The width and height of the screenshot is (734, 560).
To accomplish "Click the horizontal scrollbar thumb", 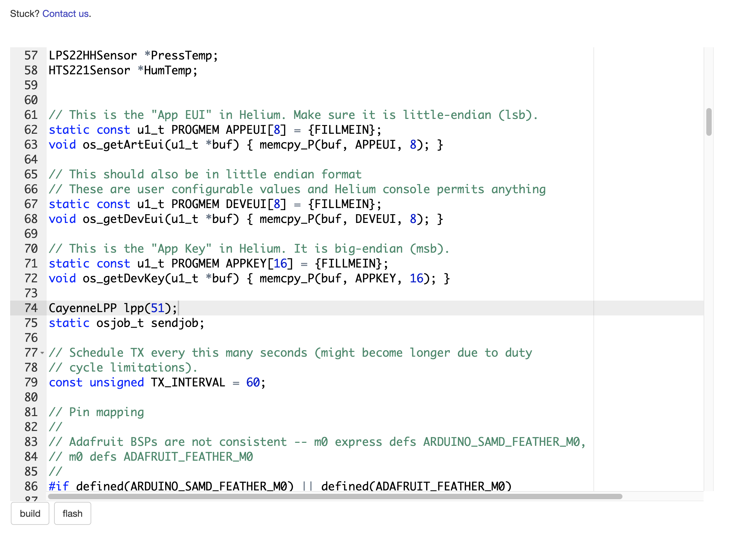I will [x=335, y=497].
